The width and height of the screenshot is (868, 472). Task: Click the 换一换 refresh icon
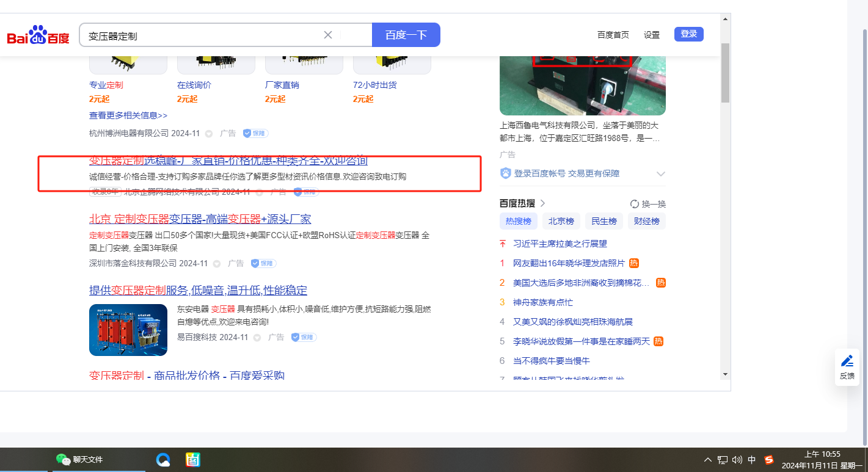pyautogui.click(x=634, y=204)
